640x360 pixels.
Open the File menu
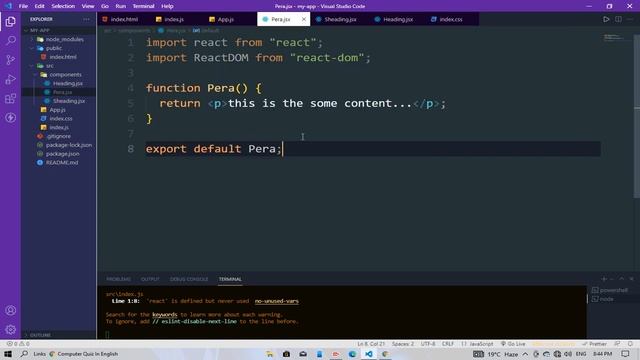point(23,6)
